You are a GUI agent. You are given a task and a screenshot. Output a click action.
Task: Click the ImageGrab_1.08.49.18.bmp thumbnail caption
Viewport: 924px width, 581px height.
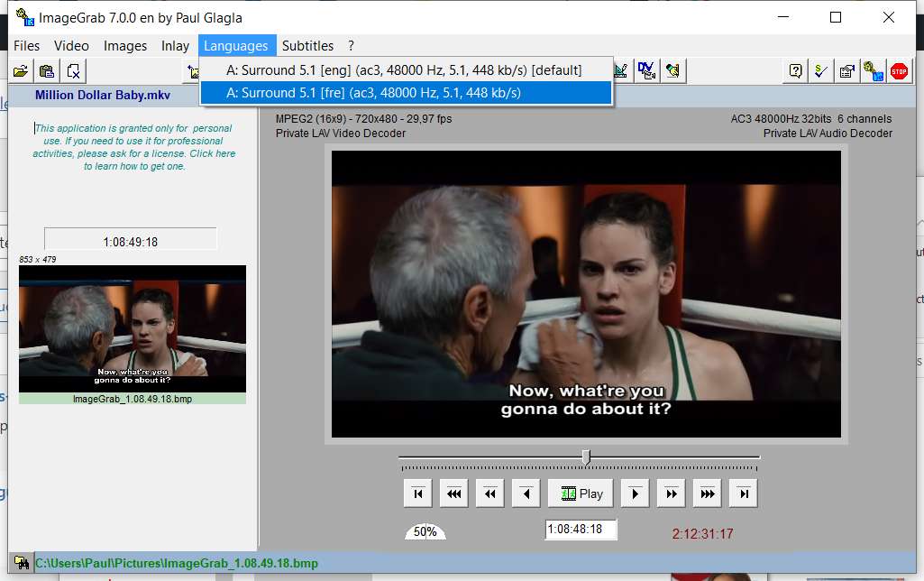tap(133, 399)
